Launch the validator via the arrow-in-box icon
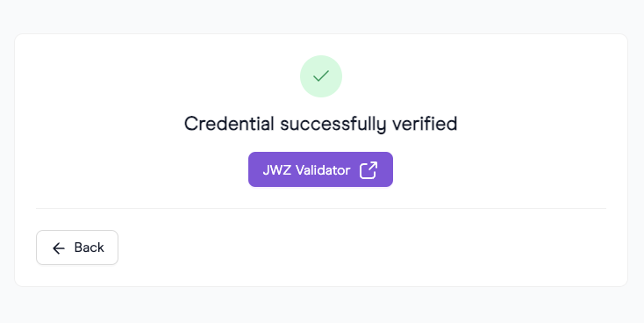This screenshot has height=323, width=644. [369, 169]
